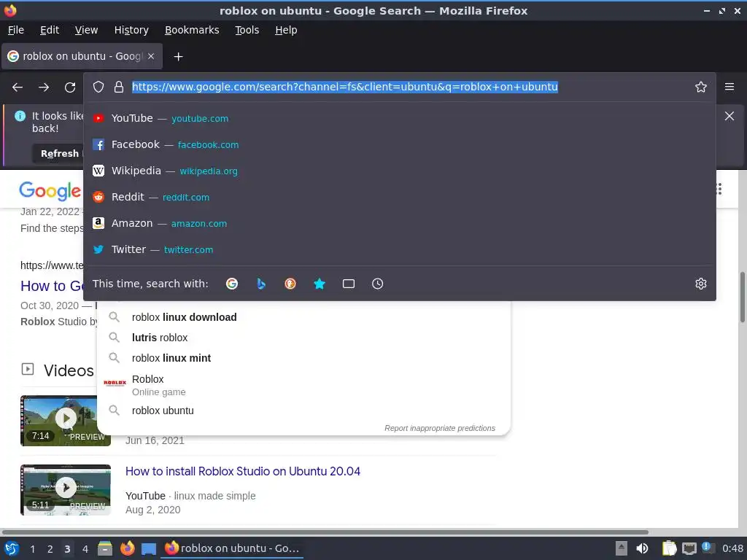Viewport: 747px width, 560px height.
Task: Open the Edit menu
Action: point(50,30)
